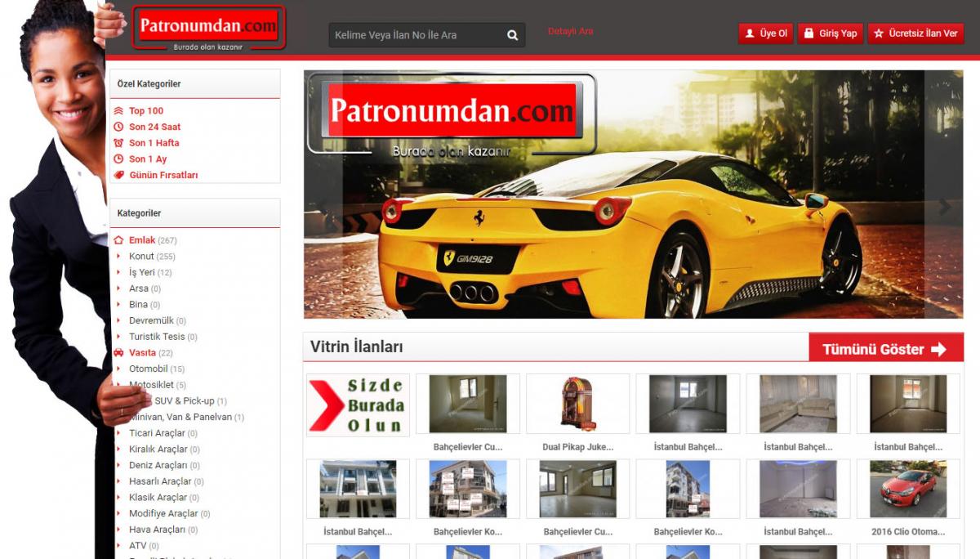
Task: Select the İş Yeri subcategory
Action: (142, 272)
